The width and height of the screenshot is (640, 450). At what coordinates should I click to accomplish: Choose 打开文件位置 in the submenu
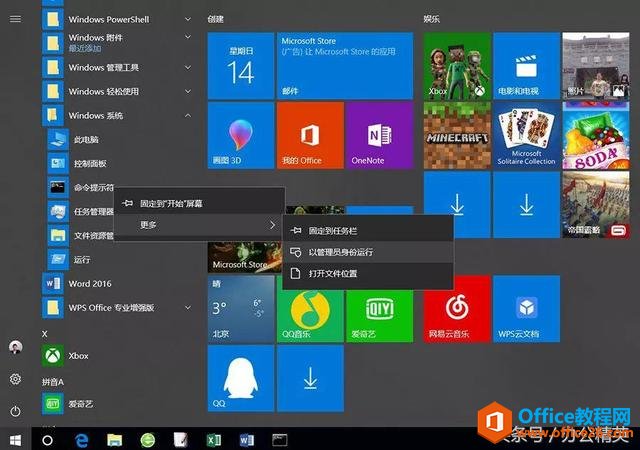[x=368, y=273]
